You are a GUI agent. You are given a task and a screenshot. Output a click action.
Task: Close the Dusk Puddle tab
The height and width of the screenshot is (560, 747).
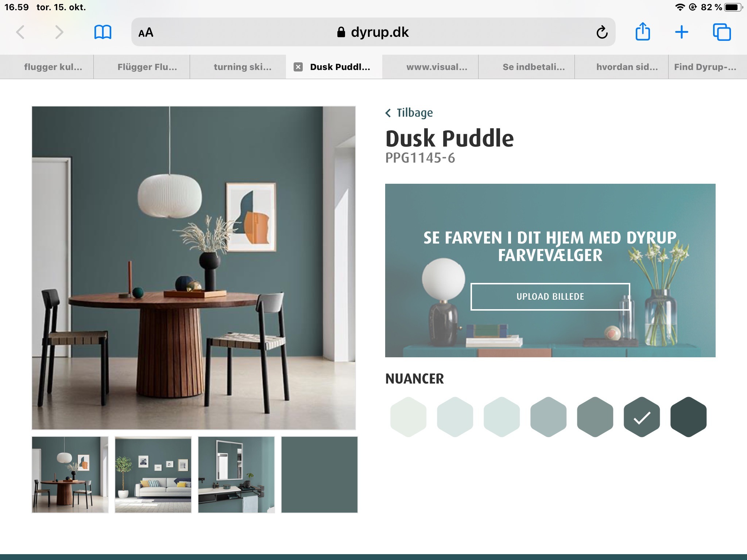point(298,67)
